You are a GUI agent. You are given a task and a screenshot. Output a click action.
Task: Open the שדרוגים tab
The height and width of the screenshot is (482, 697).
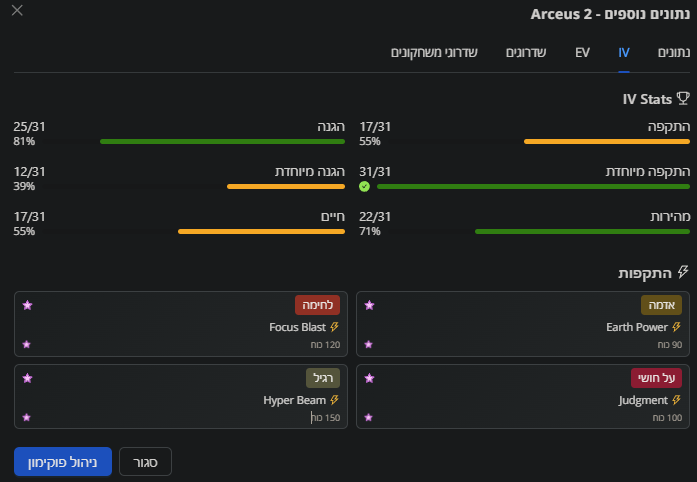[x=526, y=51]
